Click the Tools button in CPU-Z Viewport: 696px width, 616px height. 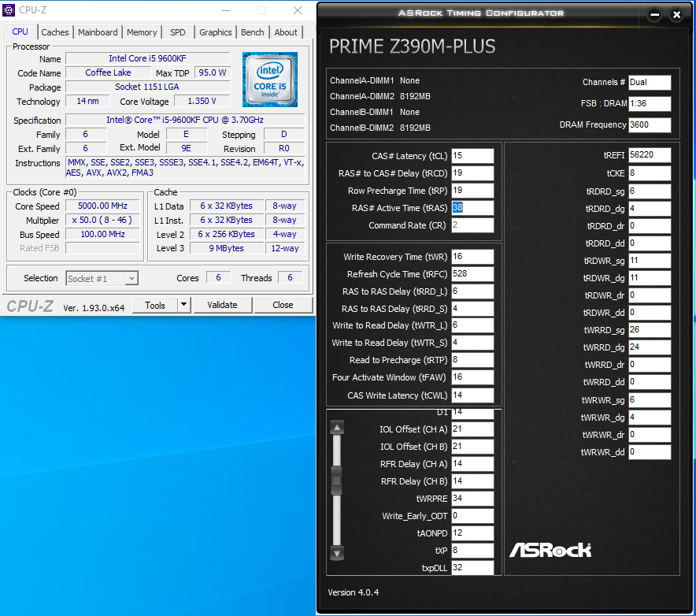click(155, 305)
